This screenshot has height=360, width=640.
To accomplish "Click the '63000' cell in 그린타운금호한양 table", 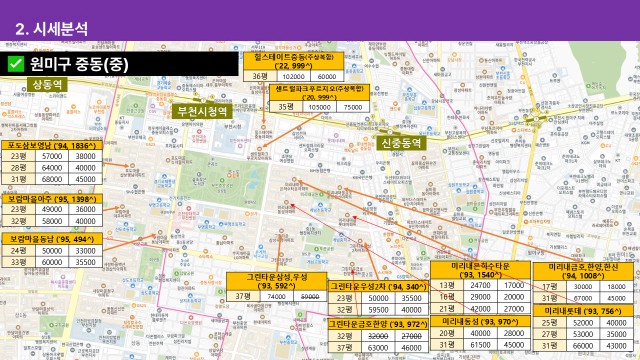I will click(378, 348).
